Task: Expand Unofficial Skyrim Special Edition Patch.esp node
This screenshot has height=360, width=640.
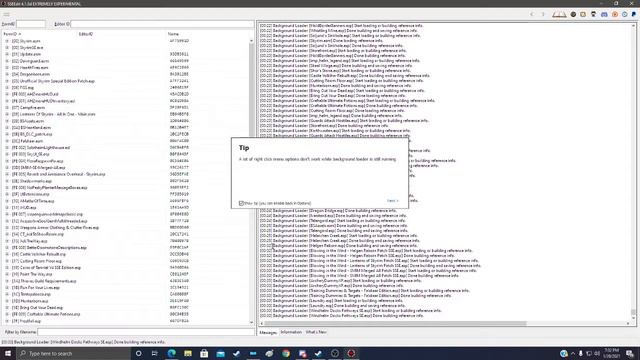Action: click(7, 81)
